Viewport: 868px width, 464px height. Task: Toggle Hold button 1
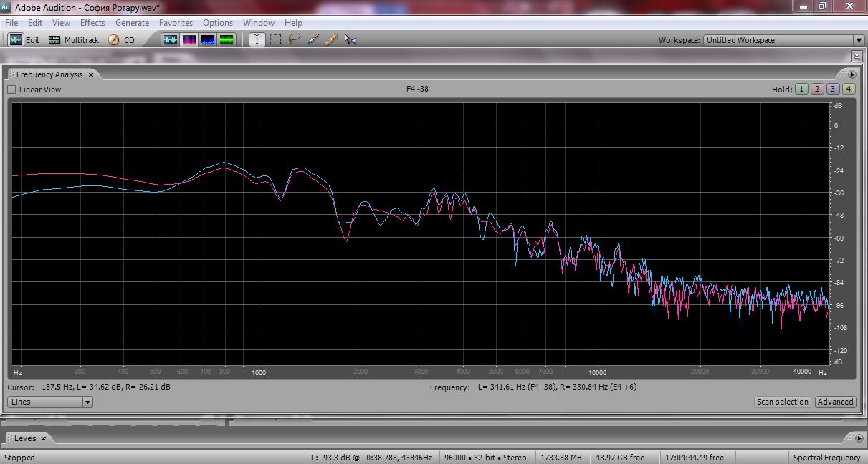[801, 90]
